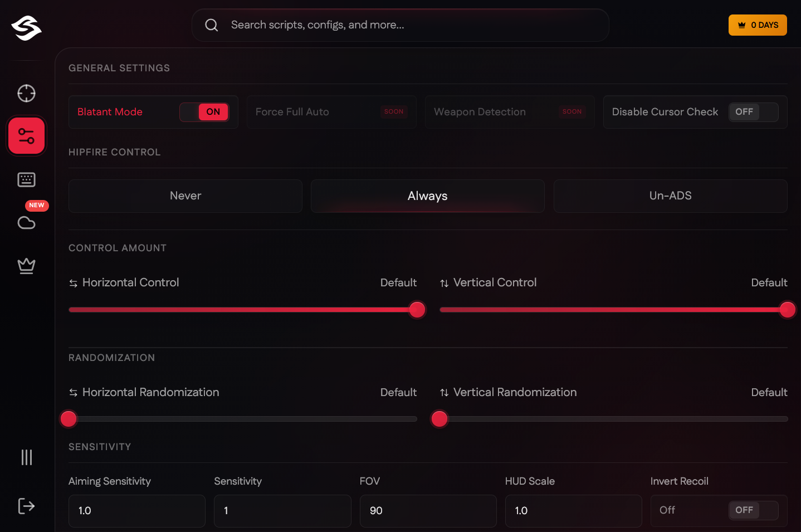Image resolution: width=801 pixels, height=532 pixels.
Task: Click the sidebar collapse handle icon
Action: (x=26, y=457)
